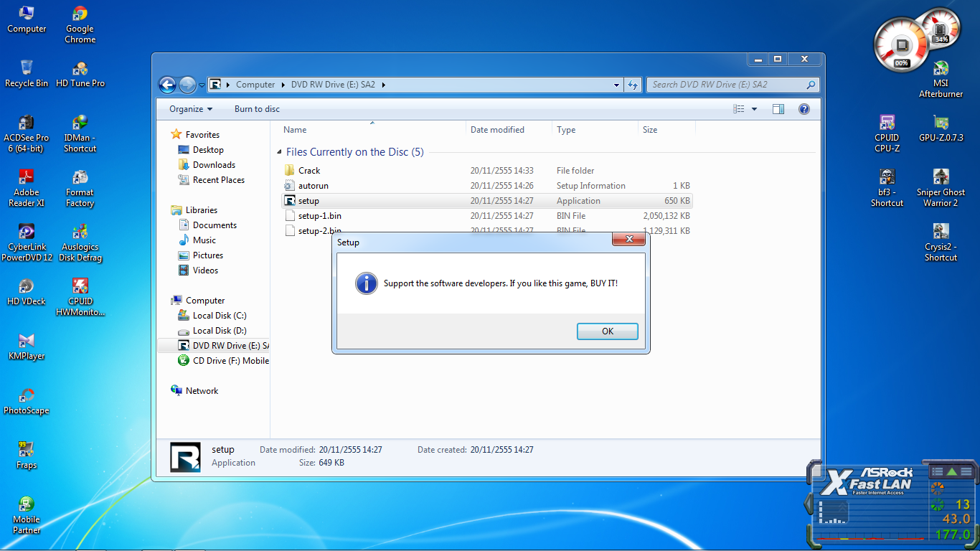
Task: Open Libraries in navigation pane
Action: (x=194, y=210)
